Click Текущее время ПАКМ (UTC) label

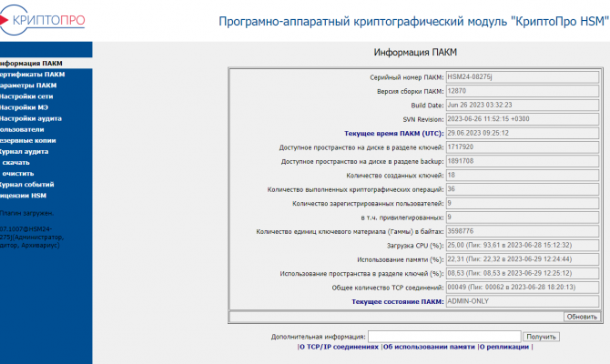pyautogui.click(x=393, y=134)
